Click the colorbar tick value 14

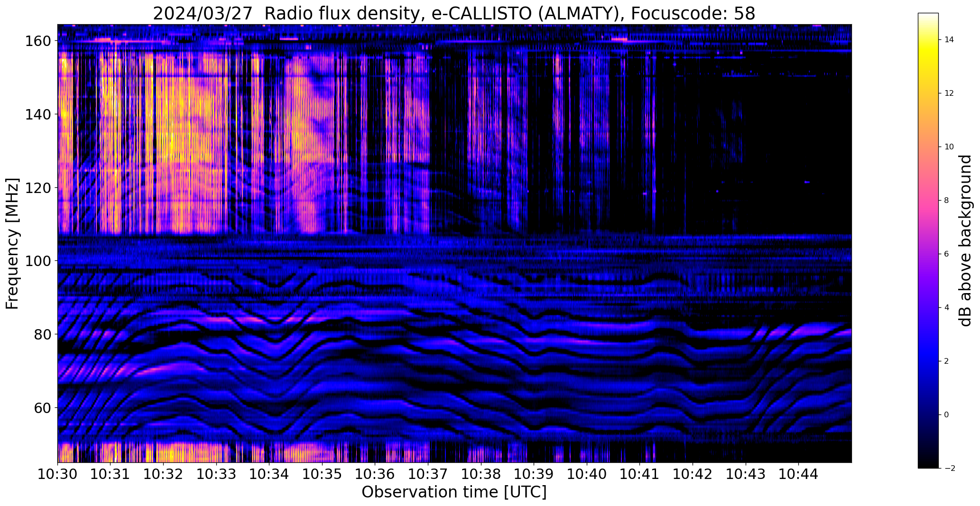[949, 40]
